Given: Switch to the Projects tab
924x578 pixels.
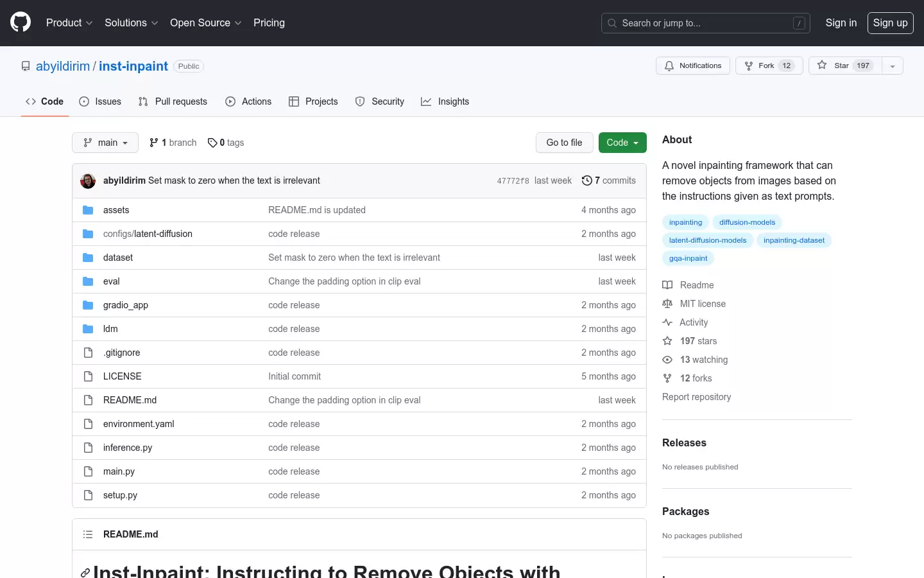Looking at the screenshot, I should [313, 101].
